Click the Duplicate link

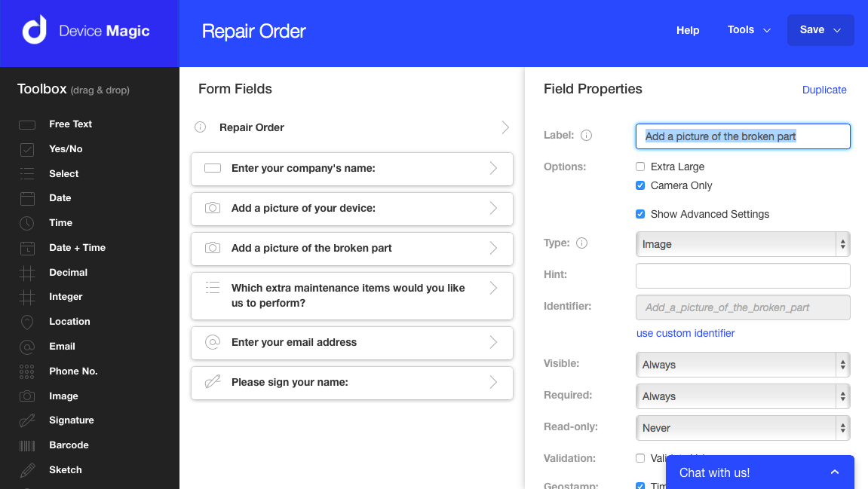[824, 90]
